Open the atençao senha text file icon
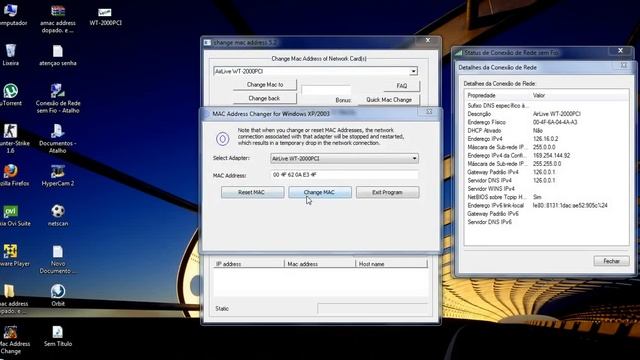 click(x=58, y=56)
